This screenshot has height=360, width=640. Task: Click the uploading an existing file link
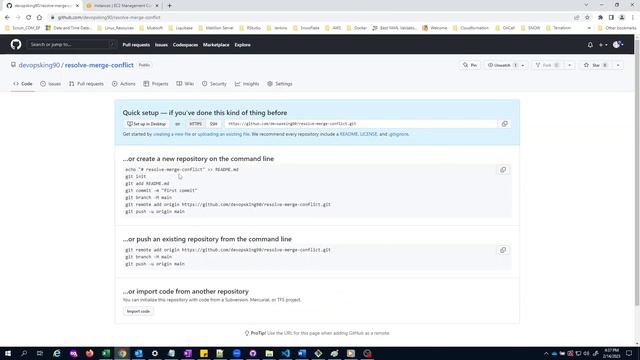click(x=223, y=134)
